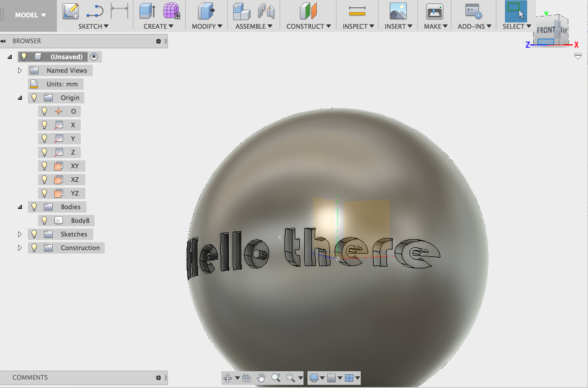The height and width of the screenshot is (388, 588).
Task: Toggle visibility bulb for YZ plane
Action: (44, 193)
